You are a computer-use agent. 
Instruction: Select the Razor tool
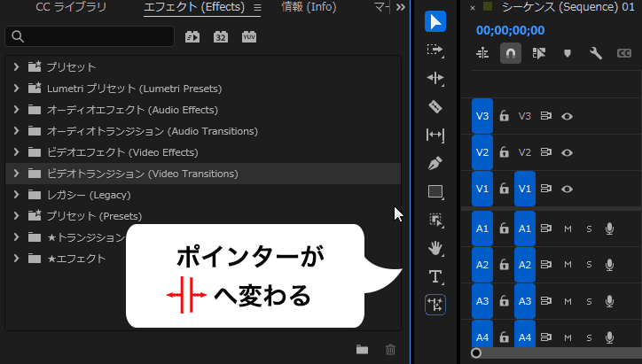coord(435,107)
